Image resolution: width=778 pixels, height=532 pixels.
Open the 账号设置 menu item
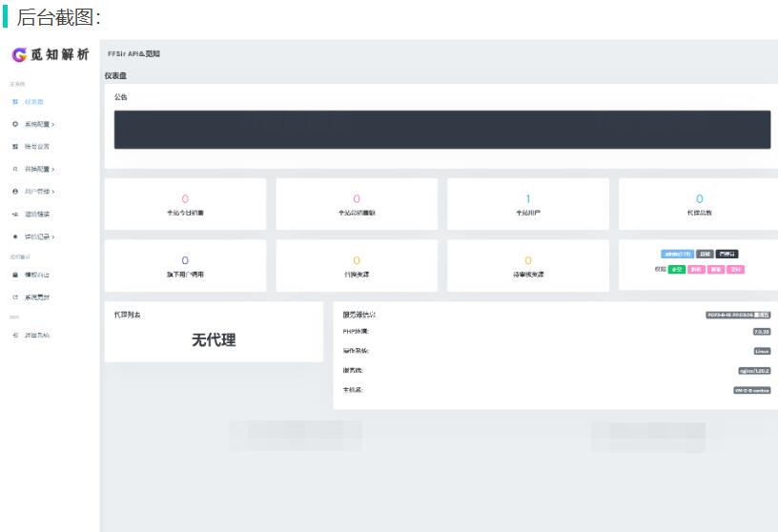37,147
